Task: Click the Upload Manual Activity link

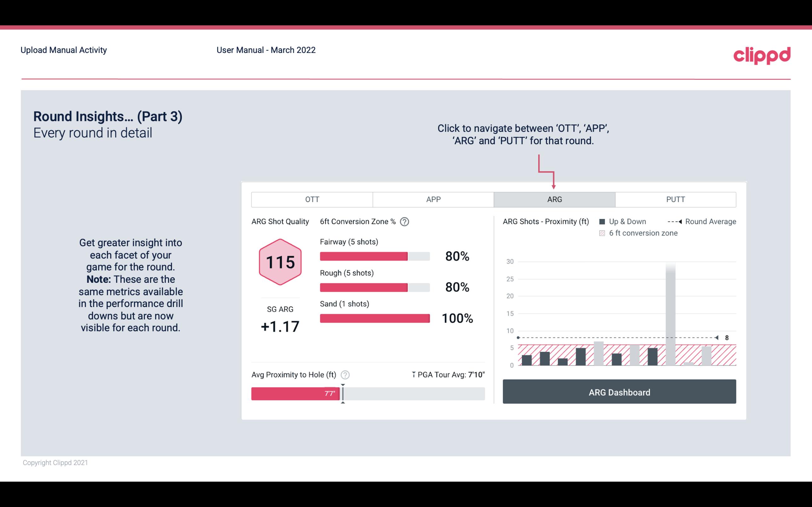Action: tap(63, 50)
